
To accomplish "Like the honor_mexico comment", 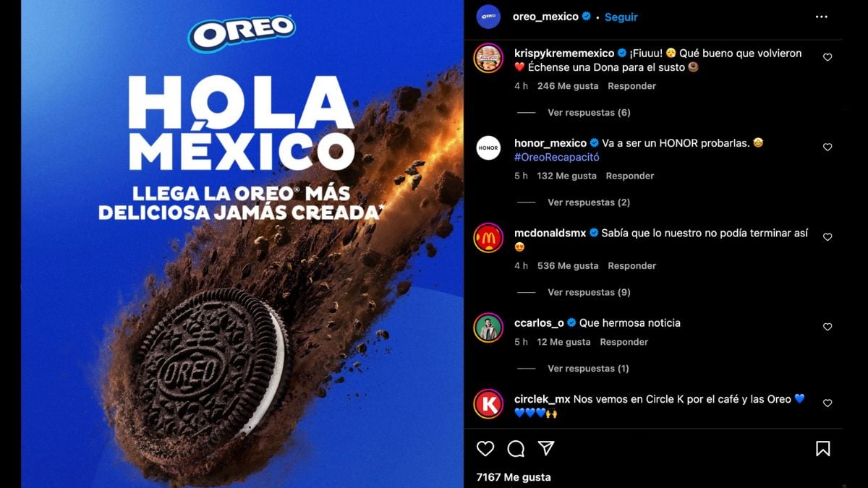I will [x=827, y=147].
